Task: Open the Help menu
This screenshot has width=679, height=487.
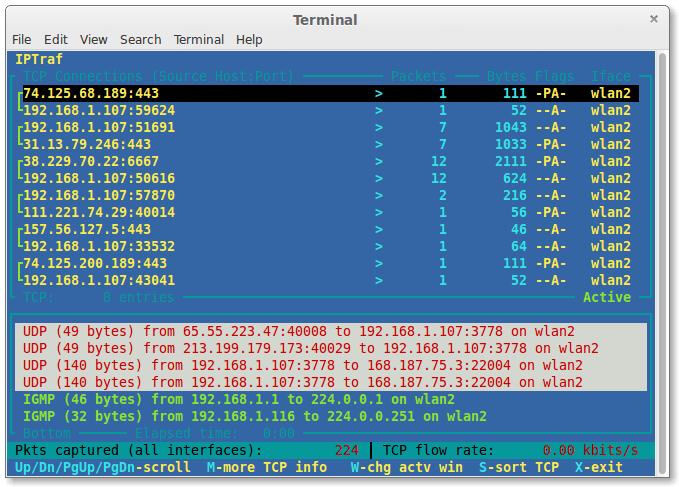Action: click(250, 39)
